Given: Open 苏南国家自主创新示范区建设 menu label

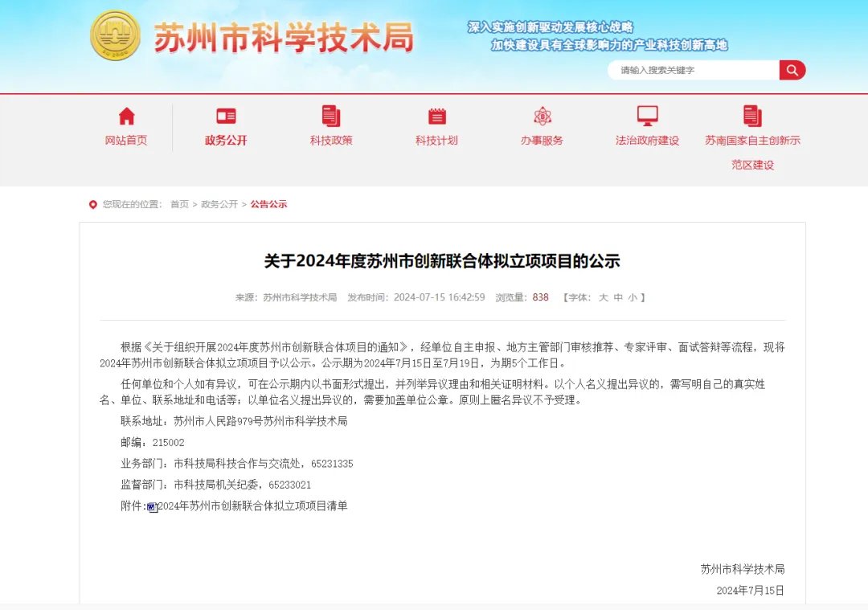Looking at the screenshot, I should click(x=752, y=152).
